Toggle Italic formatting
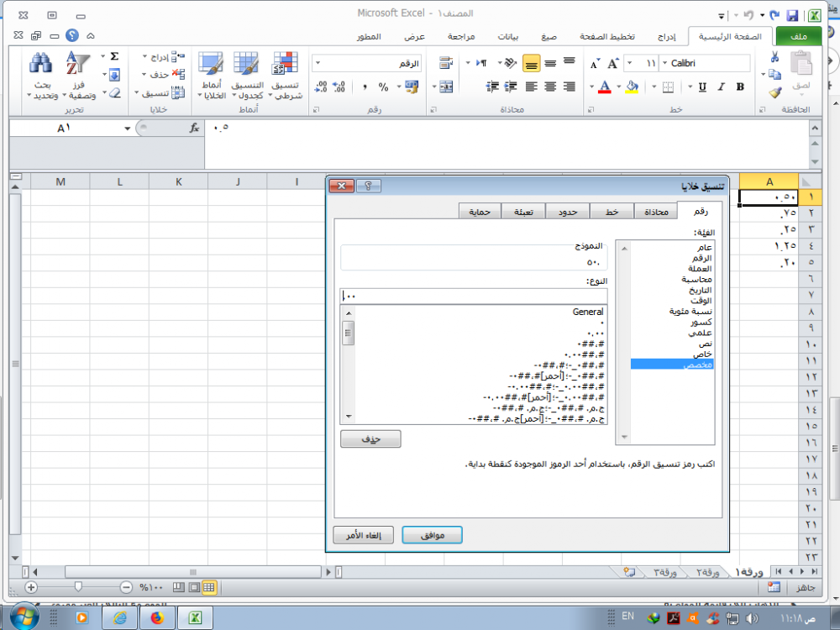Viewport: 840px width, 630px height. 721,87
